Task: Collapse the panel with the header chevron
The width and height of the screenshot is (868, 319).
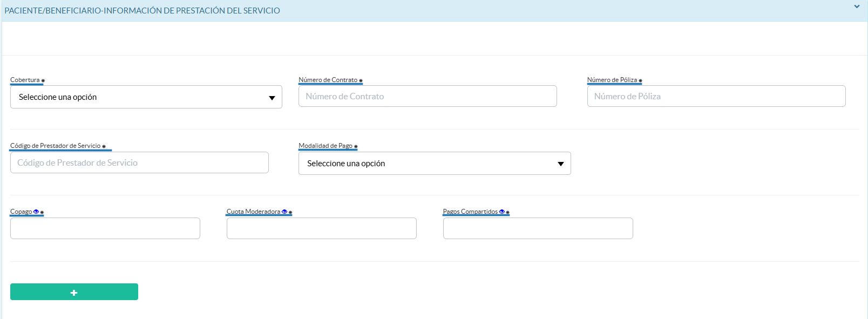Action: click(857, 7)
